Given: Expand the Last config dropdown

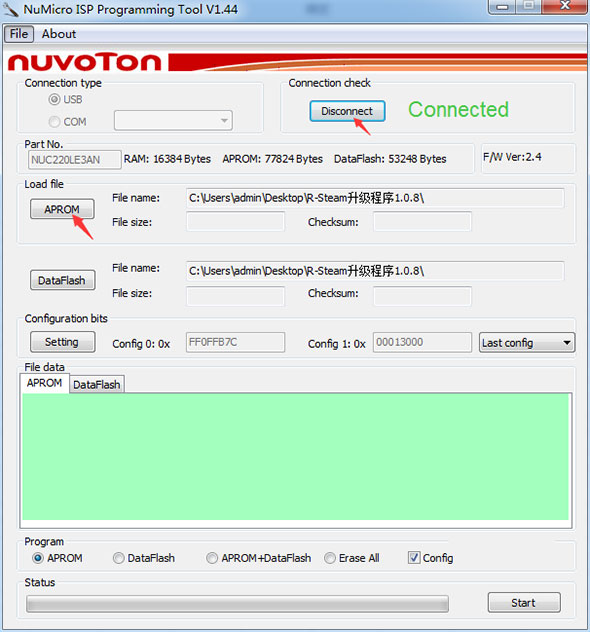Looking at the screenshot, I should [527, 343].
